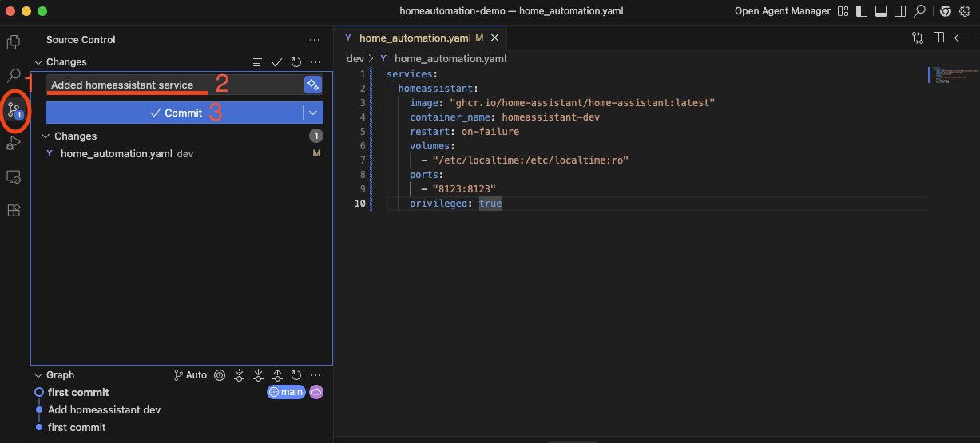Open Source Control panel more actions menu
The image size is (980, 443).
pyautogui.click(x=315, y=40)
